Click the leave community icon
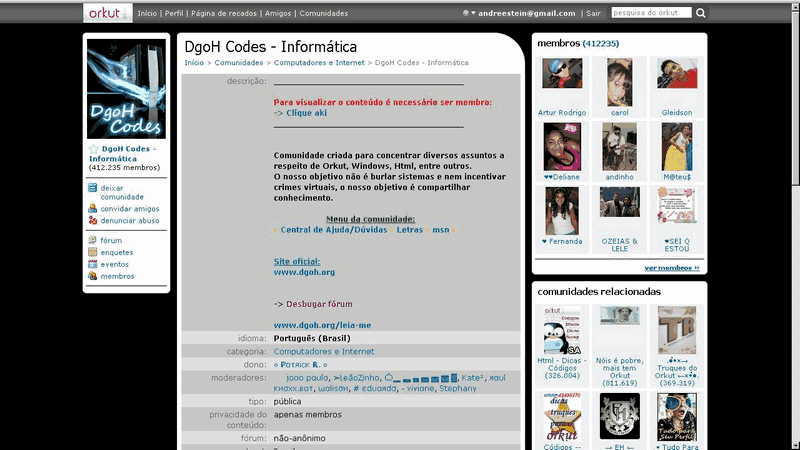 pyautogui.click(x=92, y=188)
